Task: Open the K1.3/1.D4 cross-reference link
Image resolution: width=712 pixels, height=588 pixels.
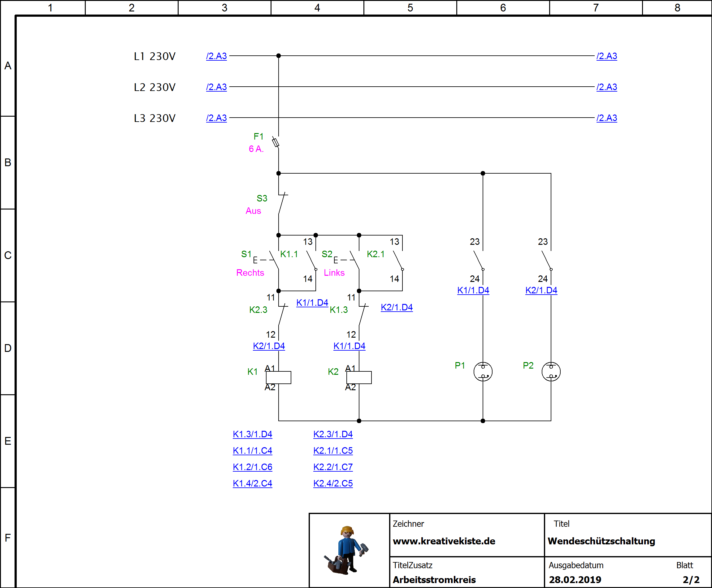Action: (x=252, y=434)
